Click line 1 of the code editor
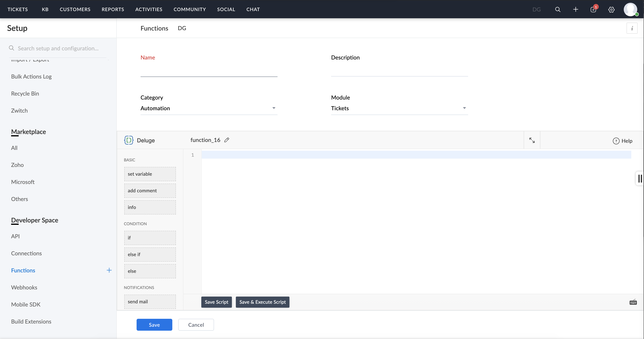This screenshot has height=339, width=644. point(416,155)
